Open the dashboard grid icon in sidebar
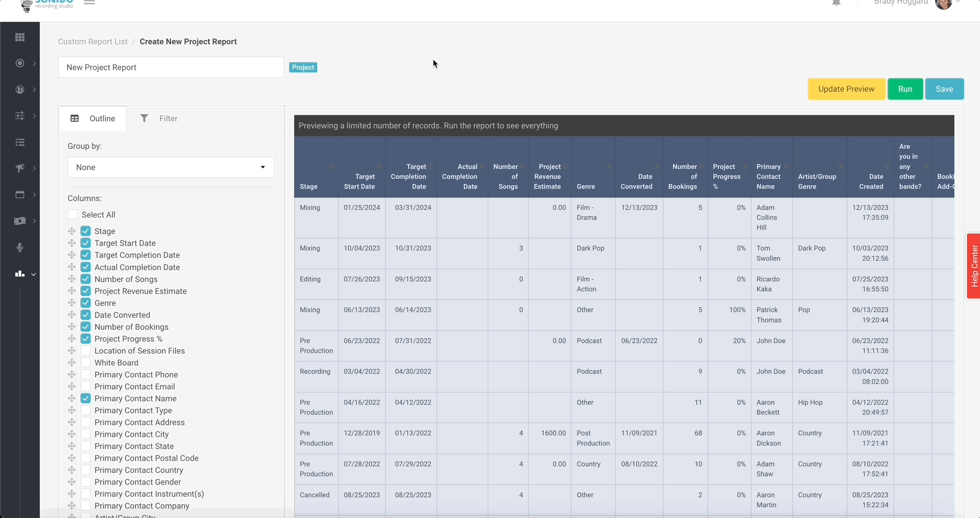Image resolution: width=980 pixels, height=518 pixels. (x=20, y=37)
